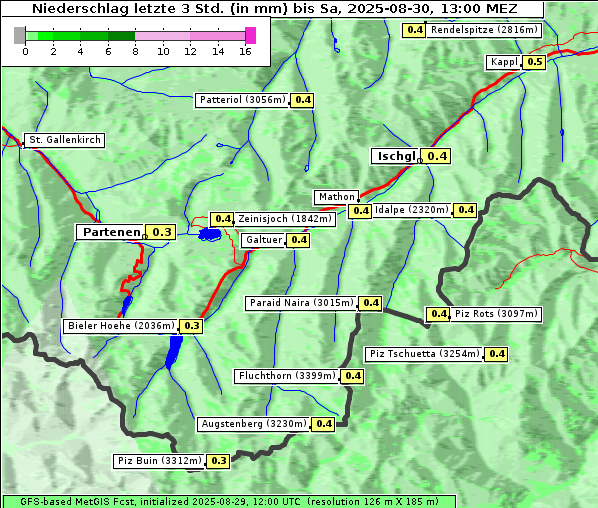Click the Piz Buin (3312m) label

click(x=159, y=461)
